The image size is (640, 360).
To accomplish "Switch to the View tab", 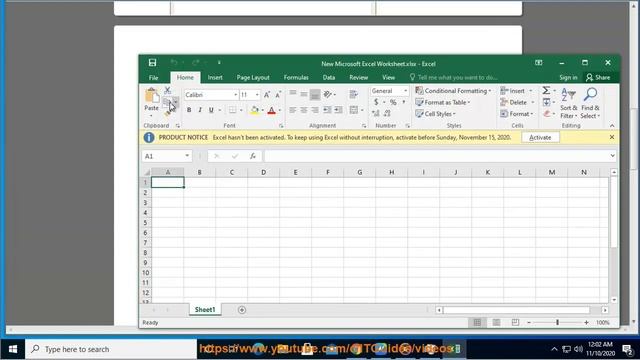I will point(389,78).
